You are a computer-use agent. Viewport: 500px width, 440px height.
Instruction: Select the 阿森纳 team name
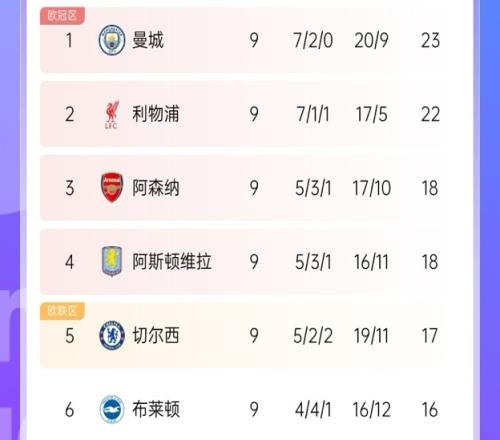pyautogui.click(x=156, y=188)
